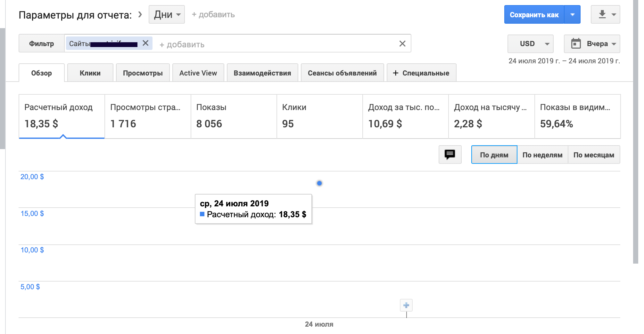Select the blue data point on chart
This screenshot has width=644, height=334.
tap(319, 183)
